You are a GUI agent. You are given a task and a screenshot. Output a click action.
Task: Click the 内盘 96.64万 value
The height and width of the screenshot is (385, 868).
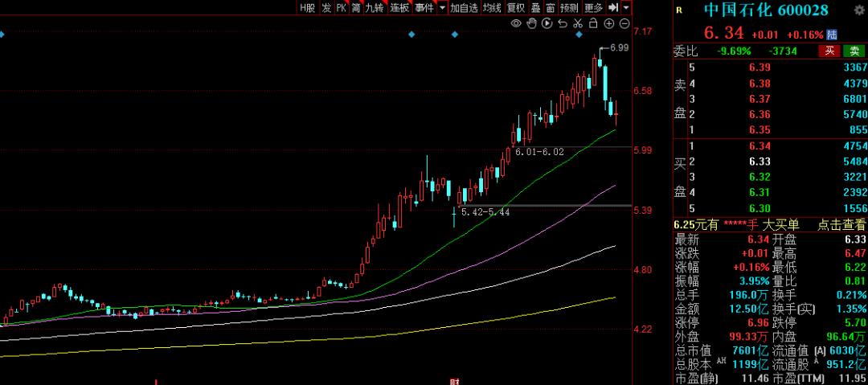click(x=846, y=337)
